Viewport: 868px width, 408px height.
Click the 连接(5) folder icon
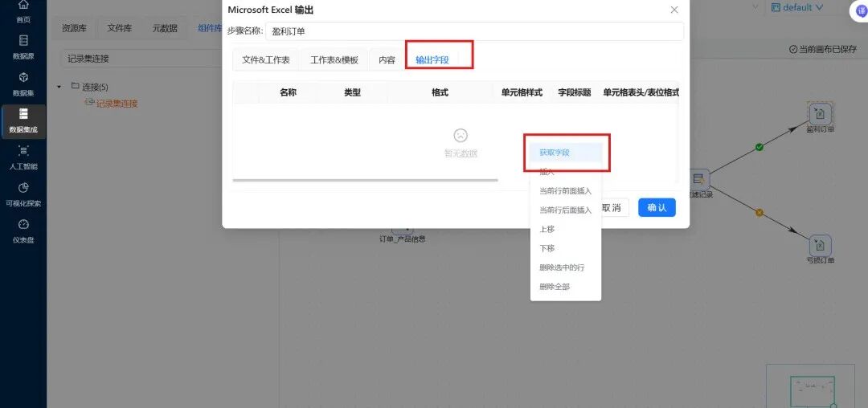76,86
